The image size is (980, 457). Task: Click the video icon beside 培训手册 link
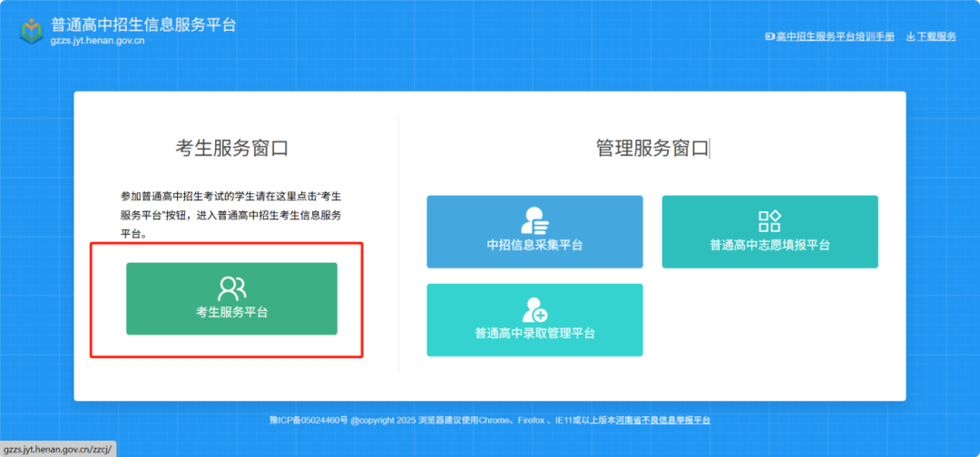pyautogui.click(x=770, y=36)
